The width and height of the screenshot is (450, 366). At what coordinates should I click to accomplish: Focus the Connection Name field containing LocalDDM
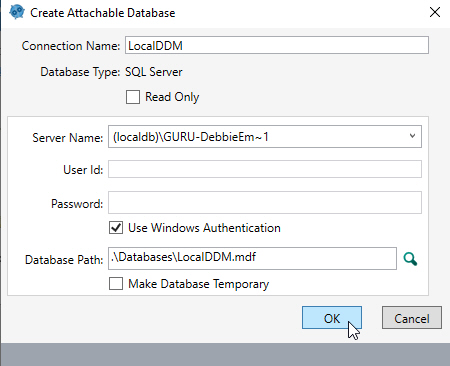tap(277, 45)
